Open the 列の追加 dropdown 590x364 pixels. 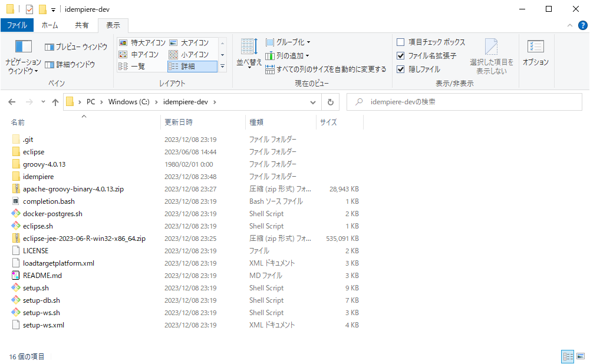point(287,55)
